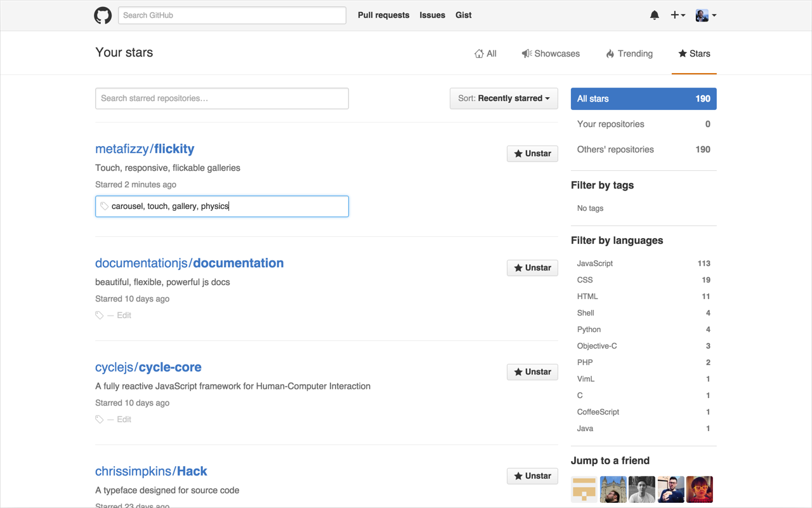The width and height of the screenshot is (812, 508).
Task: Select the Python language filter
Action: [589, 329]
